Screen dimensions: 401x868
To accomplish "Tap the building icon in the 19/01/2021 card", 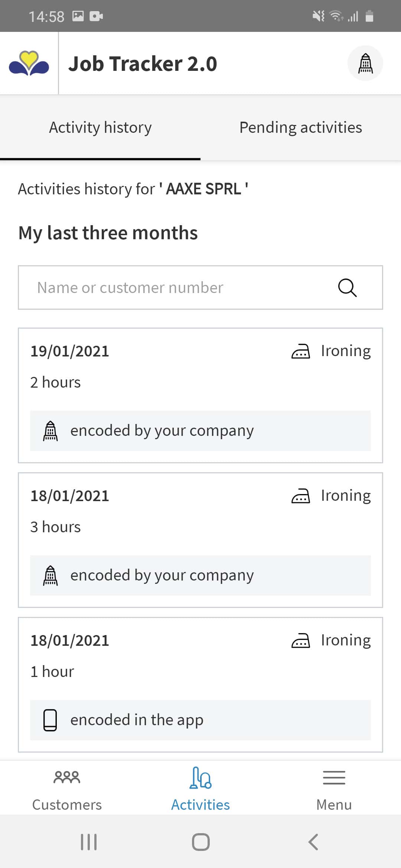I will pyautogui.click(x=50, y=431).
